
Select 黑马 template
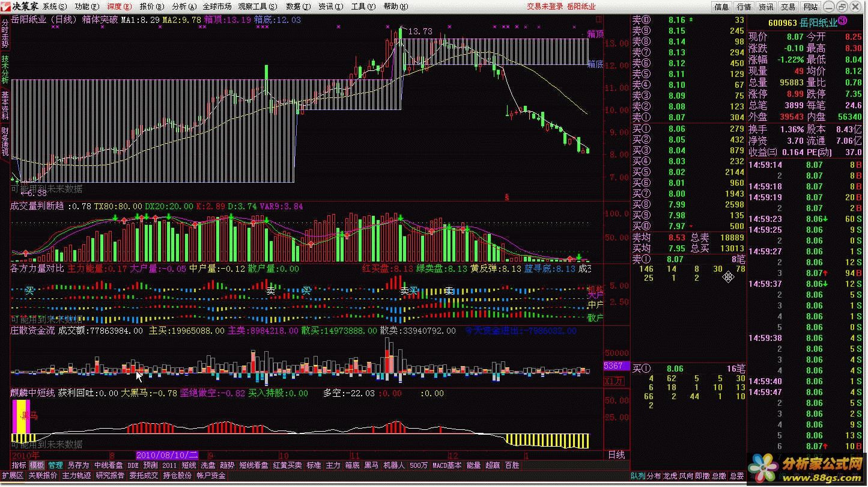(x=371, y=465)
